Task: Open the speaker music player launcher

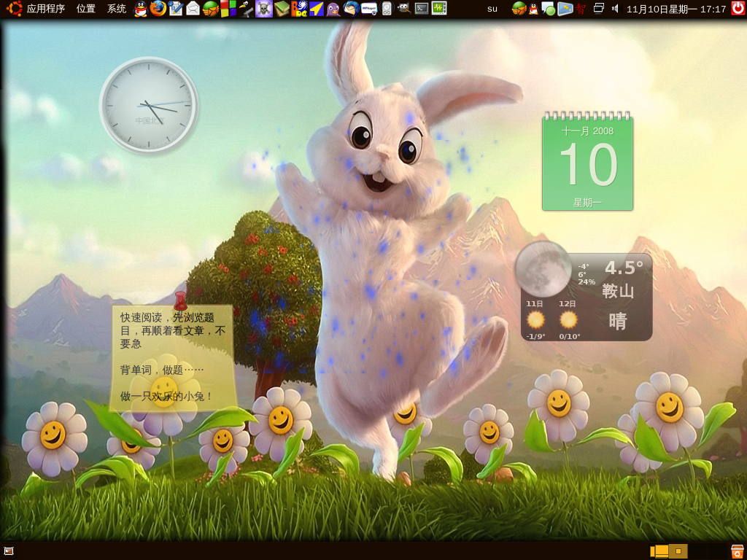Action: tap(387, 9)
